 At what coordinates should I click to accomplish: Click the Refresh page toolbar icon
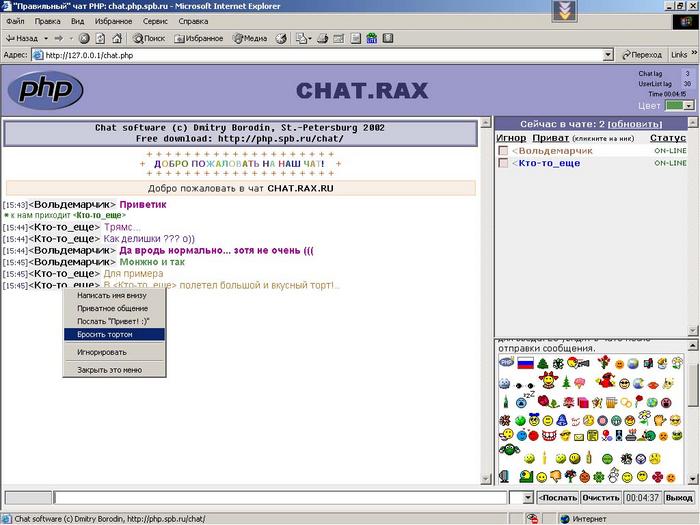100,39
